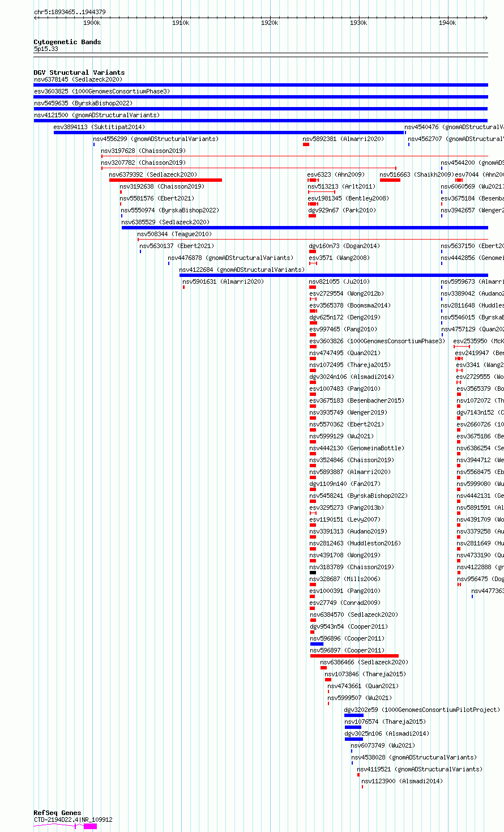Select the dgv929n67 (Park2010) label
Screen dimensions: 504x832
coord(342,210)
